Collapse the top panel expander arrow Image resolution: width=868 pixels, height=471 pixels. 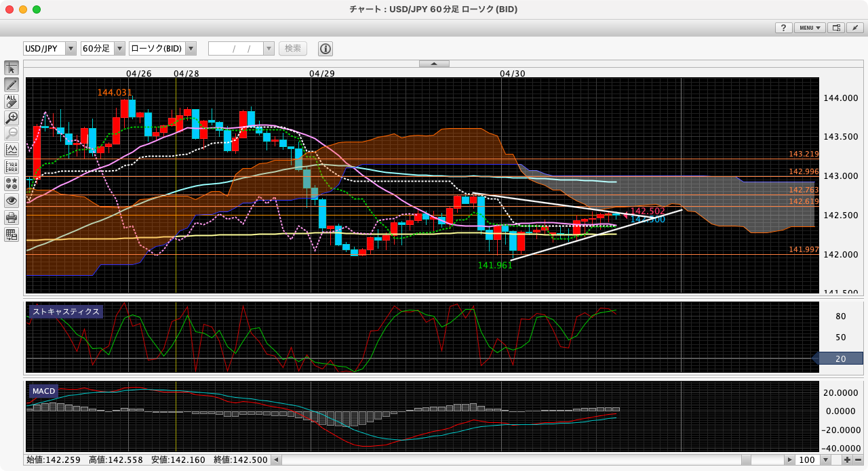pyautogui.click(x=434, y=64)
